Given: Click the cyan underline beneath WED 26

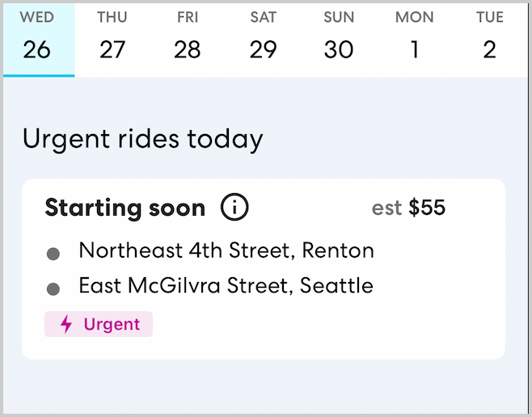Looking at the screenshot, I should click(39, 75).
